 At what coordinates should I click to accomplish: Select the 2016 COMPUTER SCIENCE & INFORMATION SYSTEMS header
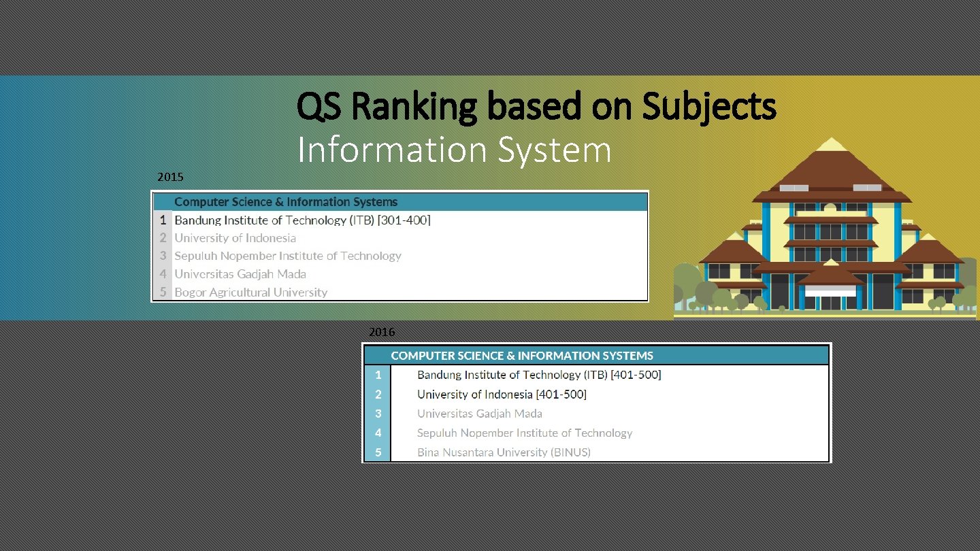[596, 355]
